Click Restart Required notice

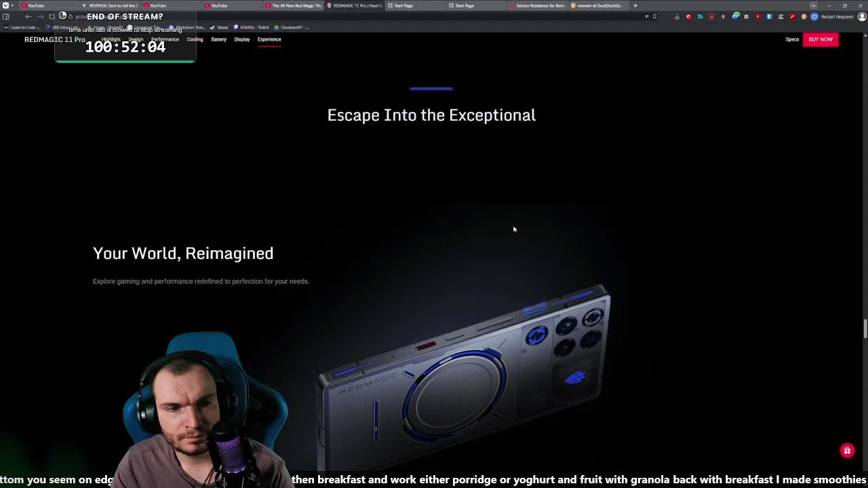click(837, 16)
